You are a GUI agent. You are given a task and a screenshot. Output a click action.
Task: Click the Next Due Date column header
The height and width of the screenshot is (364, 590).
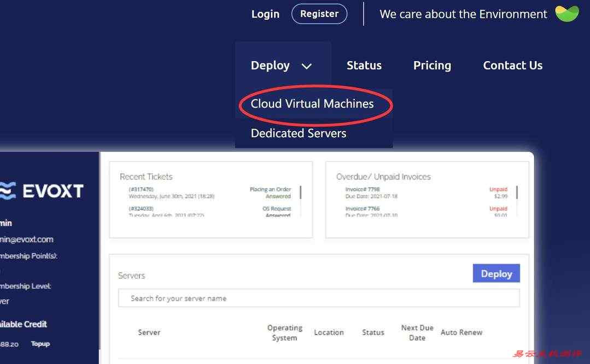pyautogui.click(x=417, y=333)
